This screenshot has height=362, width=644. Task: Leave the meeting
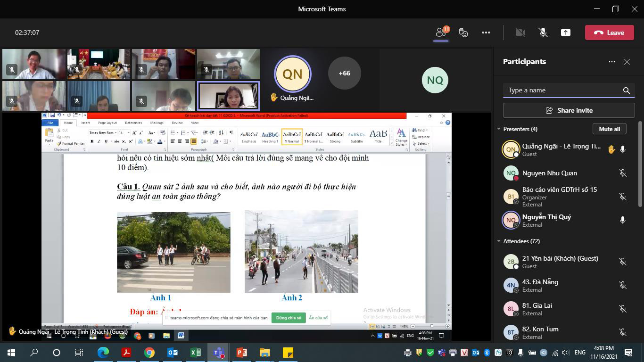coord(609,33)
